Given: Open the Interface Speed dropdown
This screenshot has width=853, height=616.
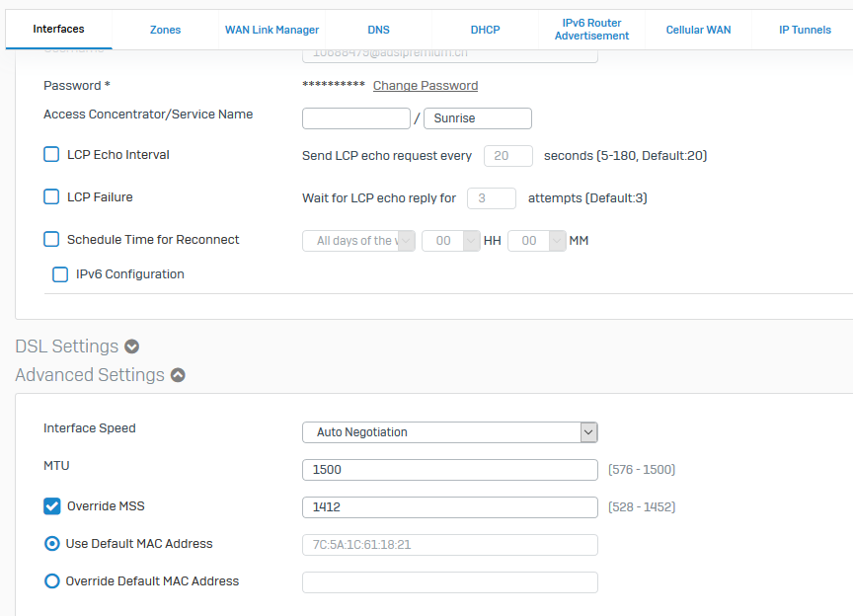Looking at the screenshot, I should (x=450, y=432).
